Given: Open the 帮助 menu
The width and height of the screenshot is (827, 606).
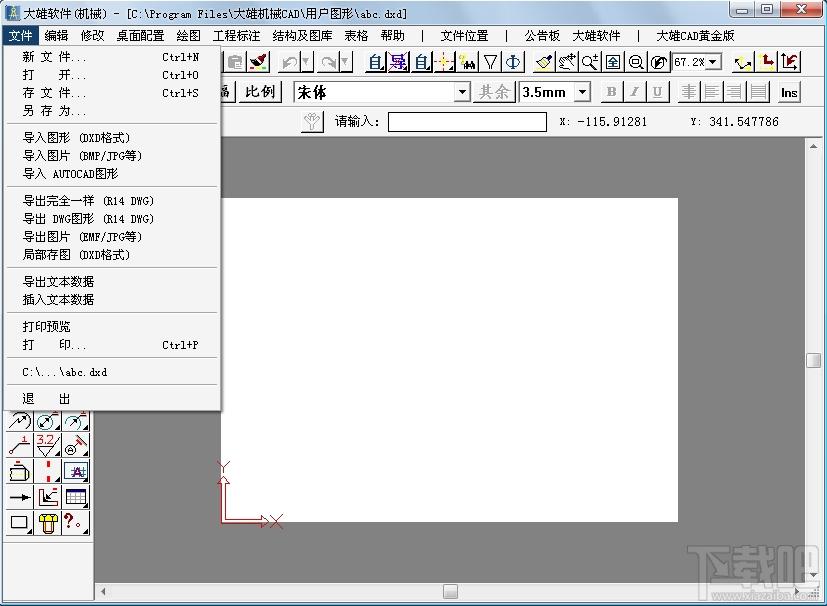Looking at the screenshot, I should pos(392,35).
